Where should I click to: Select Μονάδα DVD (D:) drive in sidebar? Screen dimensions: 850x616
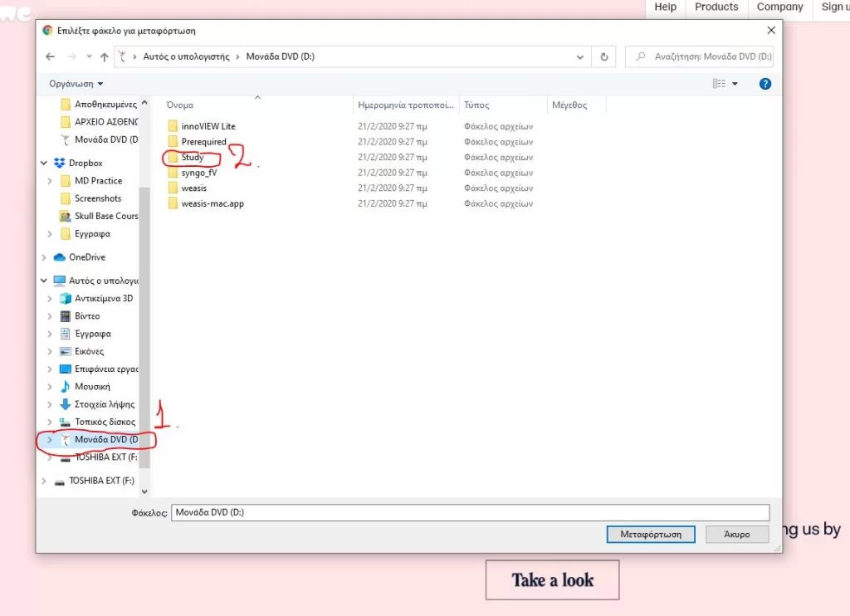point(105,440)
